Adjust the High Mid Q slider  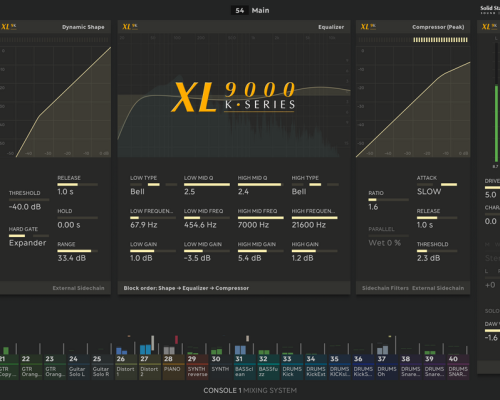[x=261, y=184]
